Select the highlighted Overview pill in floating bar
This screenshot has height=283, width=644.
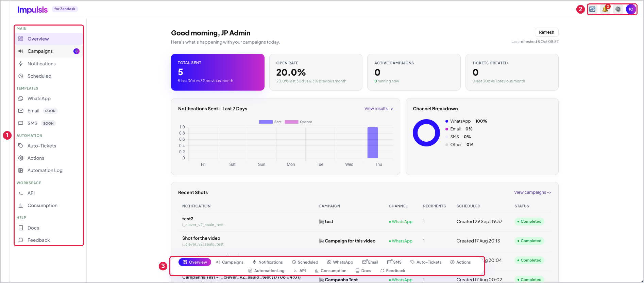click(195, 262)
